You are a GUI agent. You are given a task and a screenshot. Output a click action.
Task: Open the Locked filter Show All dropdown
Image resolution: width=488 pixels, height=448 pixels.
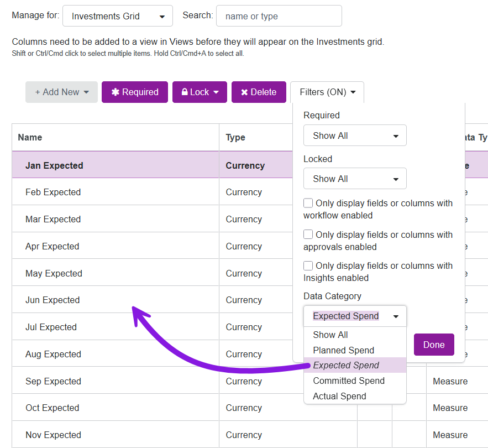coord(355,179)
